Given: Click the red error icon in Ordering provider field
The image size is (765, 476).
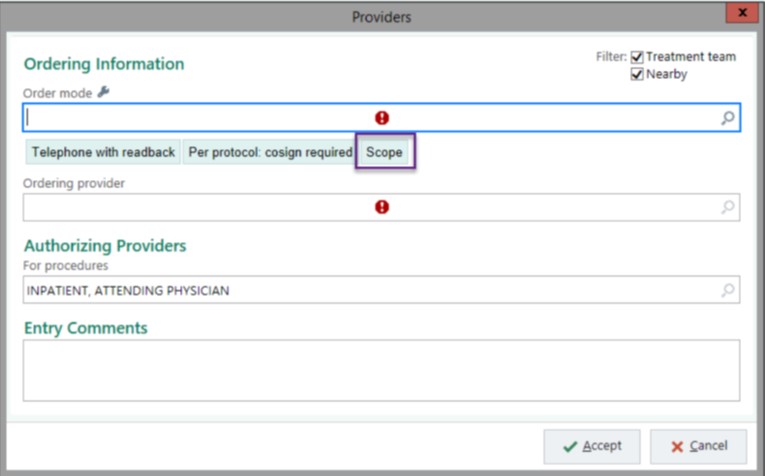Looking at the screenshot, I should click(382, 207).
